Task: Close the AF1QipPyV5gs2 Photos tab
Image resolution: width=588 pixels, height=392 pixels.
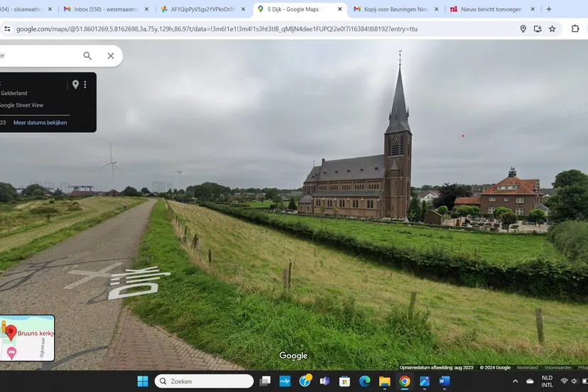Action: click(244, 9)
